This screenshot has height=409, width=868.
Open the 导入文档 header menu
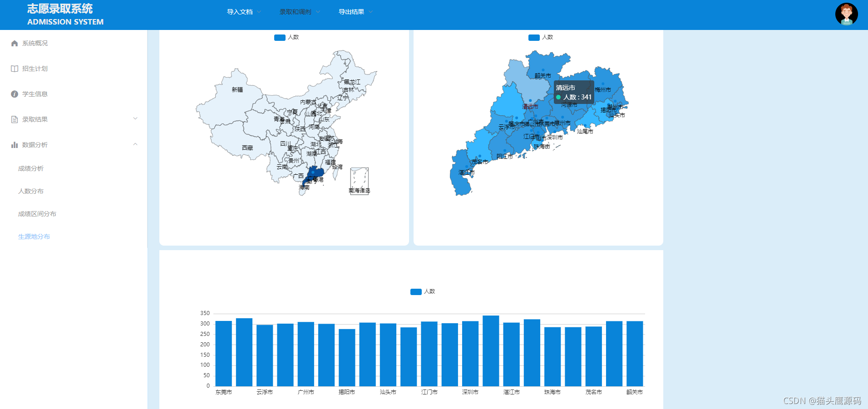(240, 12)
